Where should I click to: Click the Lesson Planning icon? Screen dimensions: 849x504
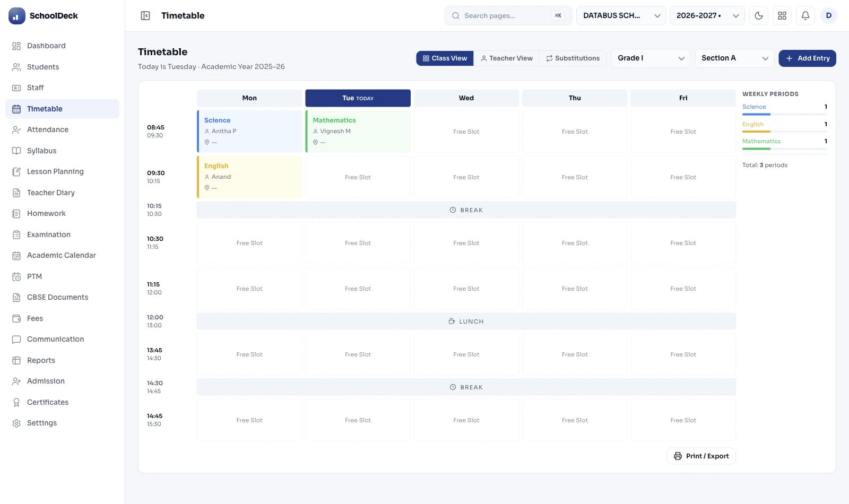16,172
